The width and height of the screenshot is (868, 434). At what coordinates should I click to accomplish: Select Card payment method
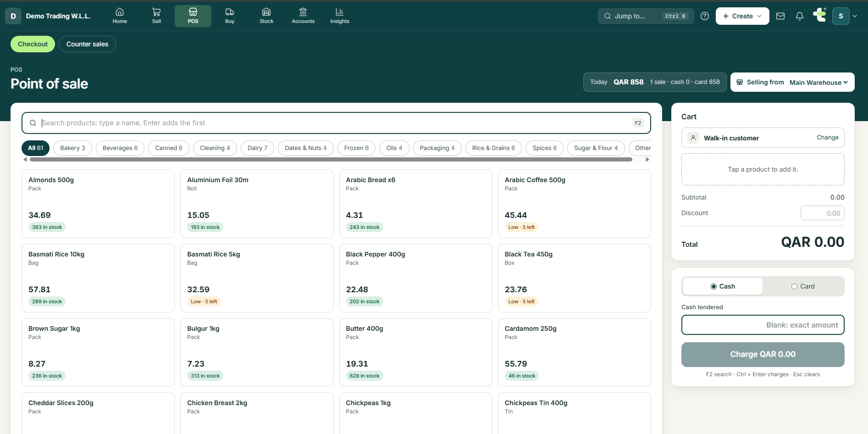(x=803, y=286)
